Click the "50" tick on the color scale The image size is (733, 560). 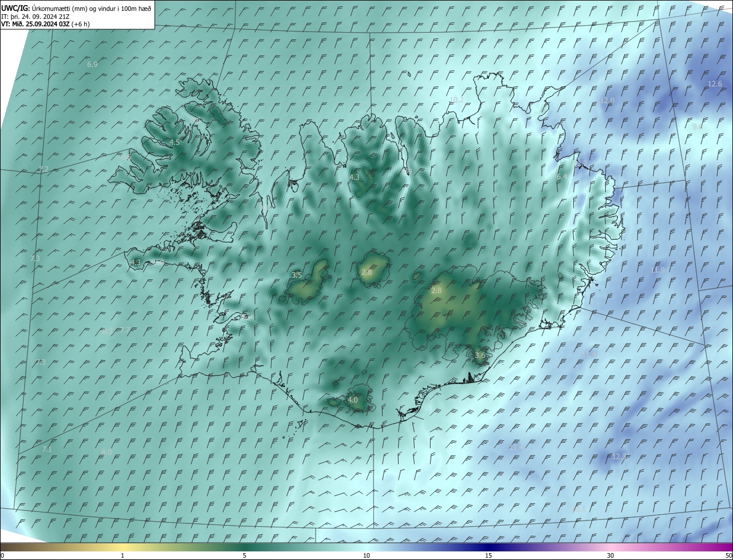(728, 555)
